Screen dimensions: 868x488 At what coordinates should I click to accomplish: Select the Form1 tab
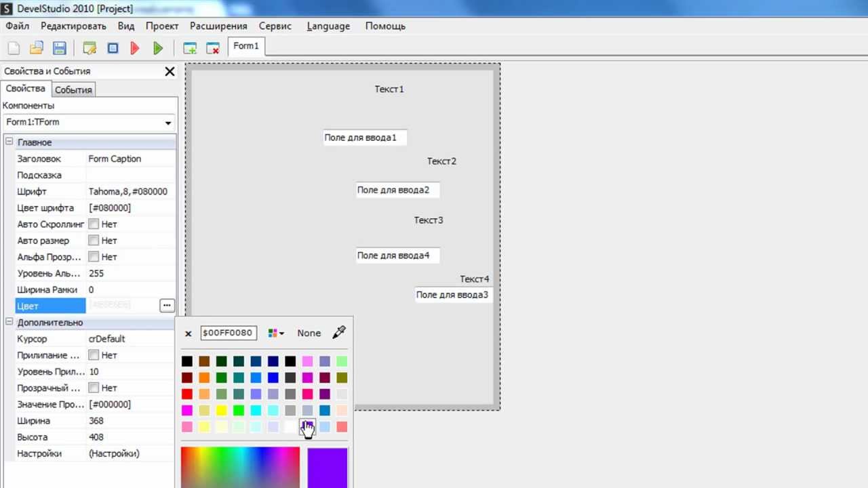246,46
